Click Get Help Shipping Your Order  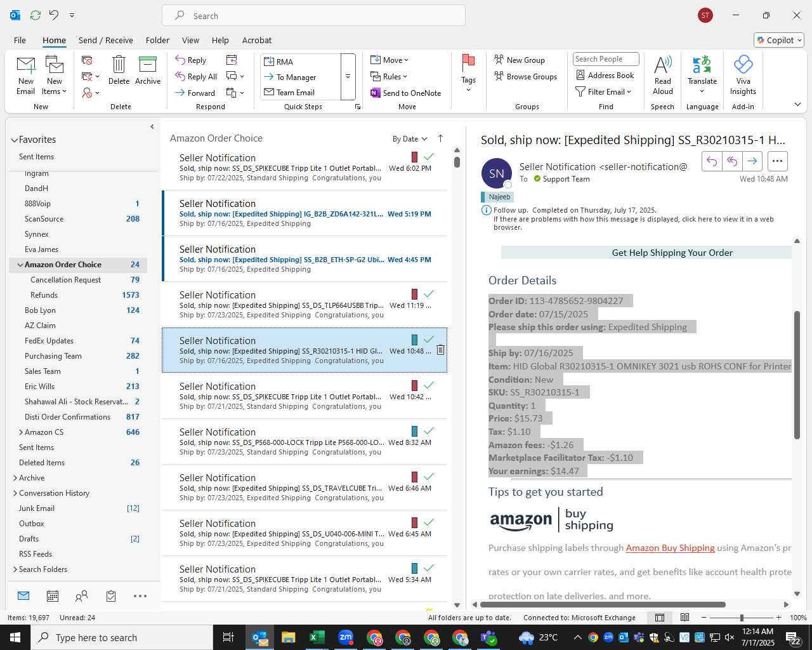tap(672, 253)
